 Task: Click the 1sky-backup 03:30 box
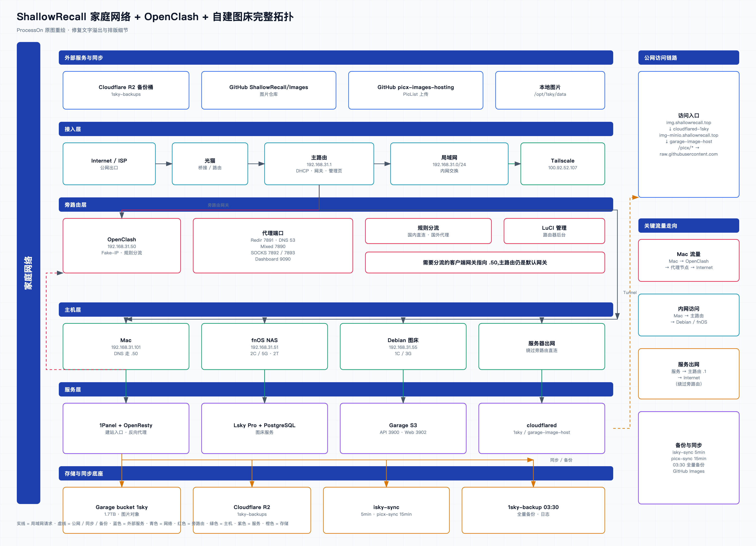pos(533,510)
